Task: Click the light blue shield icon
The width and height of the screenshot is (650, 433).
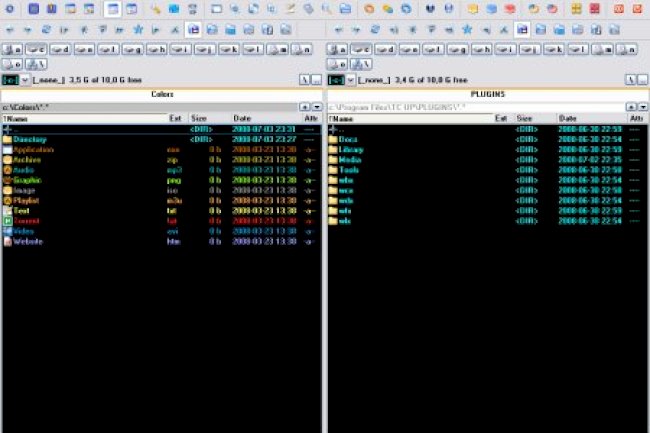Action: pyautogui.click(x=448, y=9)
